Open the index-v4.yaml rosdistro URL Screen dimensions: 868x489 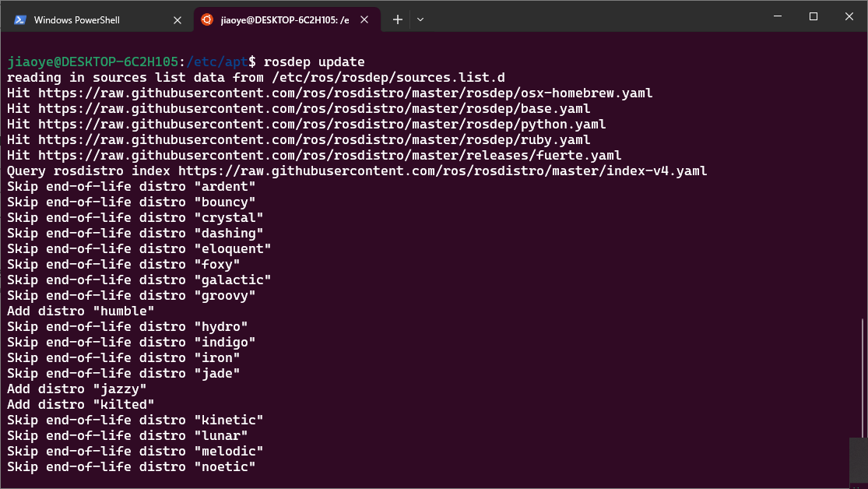[442, 171]
